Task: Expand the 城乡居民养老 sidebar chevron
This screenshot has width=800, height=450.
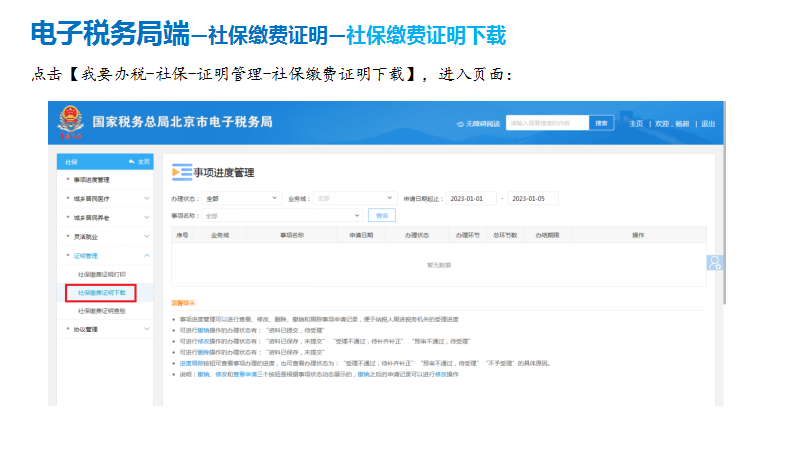Action: pyautogui.click(x=146, y=217)
